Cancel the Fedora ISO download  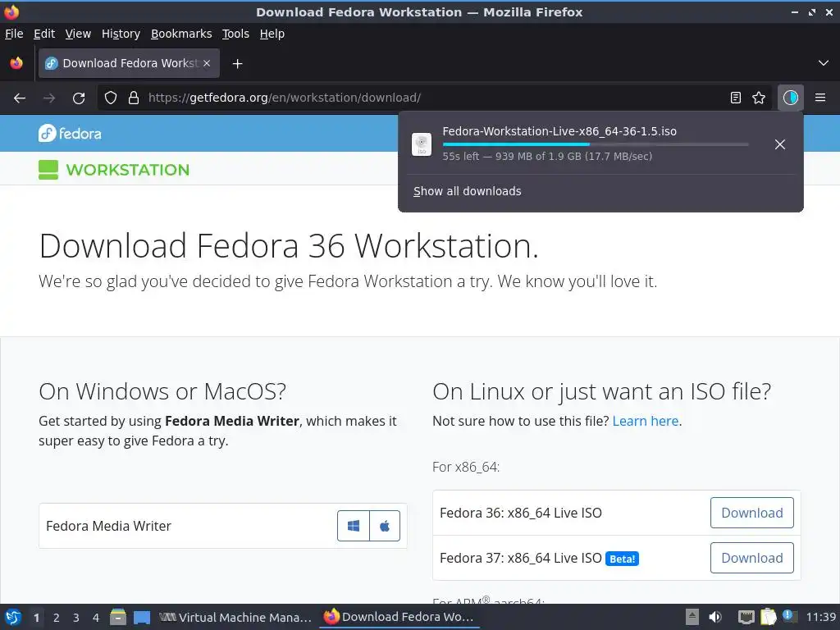coord(779,144)
